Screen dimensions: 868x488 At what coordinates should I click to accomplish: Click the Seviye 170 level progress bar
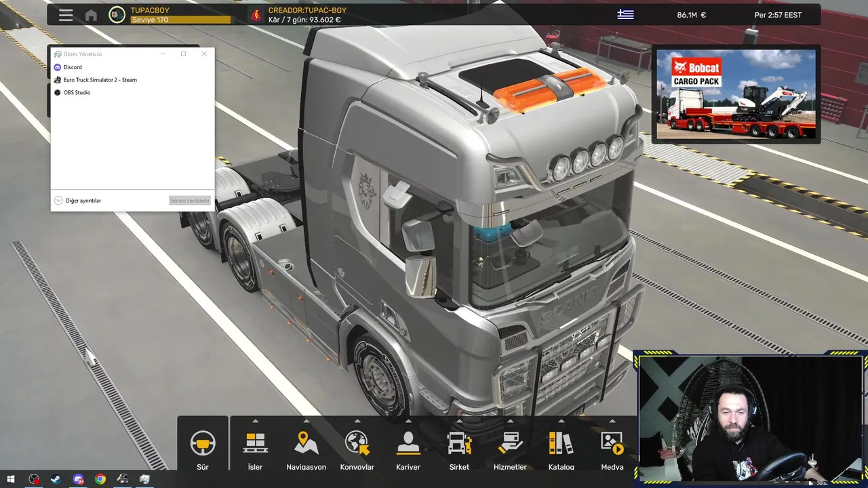point(180,20)
